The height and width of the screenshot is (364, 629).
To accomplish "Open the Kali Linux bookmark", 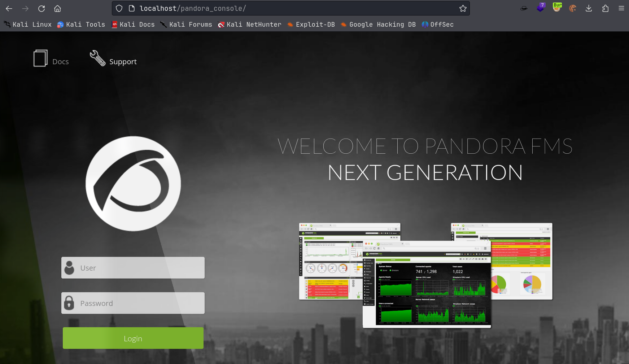I will [28, 25].
